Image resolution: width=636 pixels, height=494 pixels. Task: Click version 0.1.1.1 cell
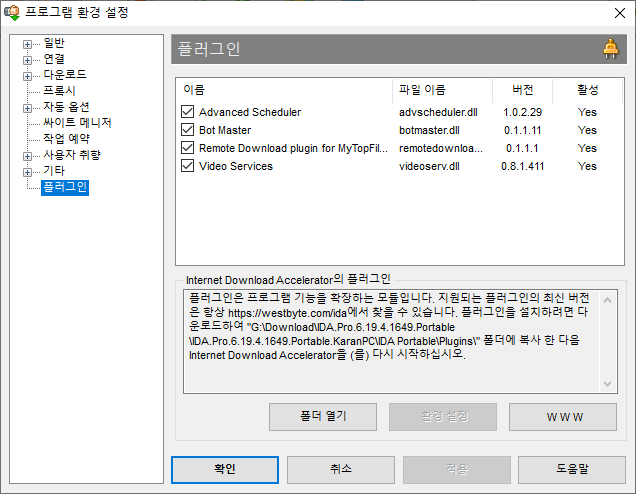point(522,148)
